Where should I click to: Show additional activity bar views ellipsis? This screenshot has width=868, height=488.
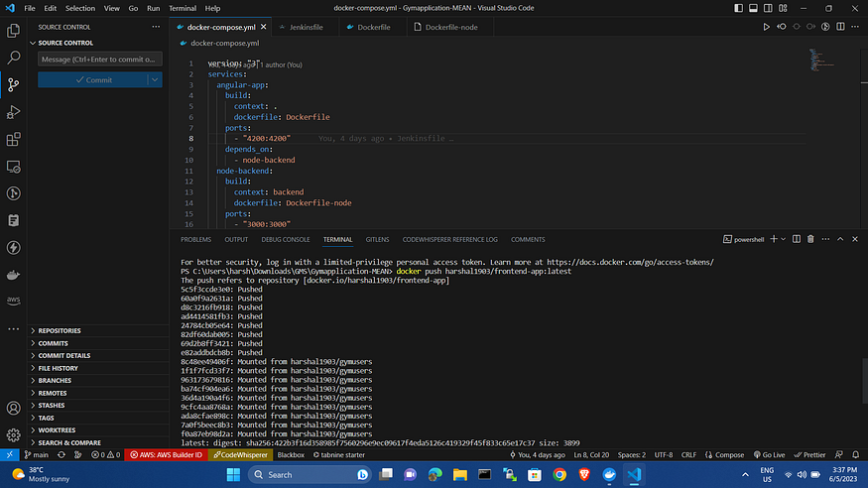point(13,328)
